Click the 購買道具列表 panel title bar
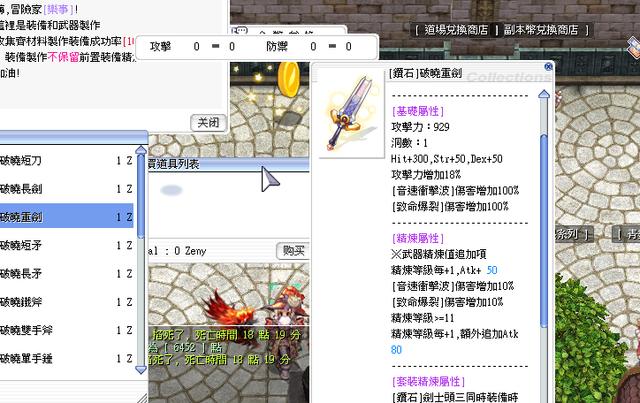Screen dimensions: 640x403 tap(229, 164)
